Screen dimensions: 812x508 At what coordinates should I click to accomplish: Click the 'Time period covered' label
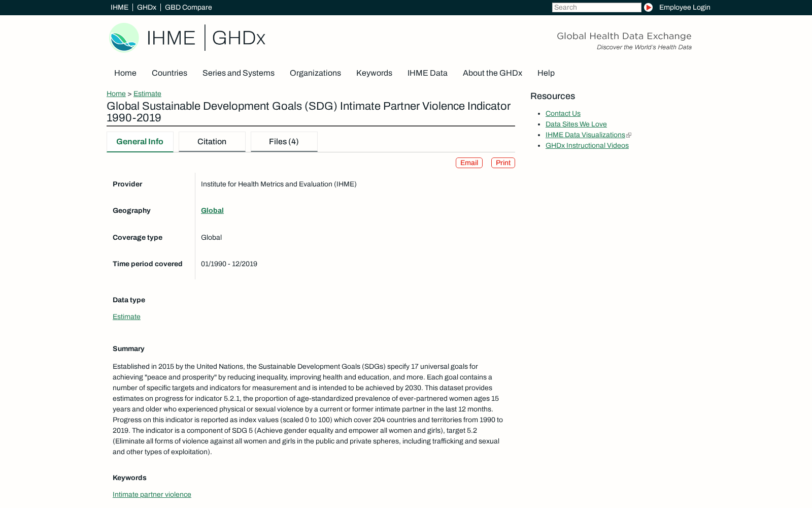point(147,264)
